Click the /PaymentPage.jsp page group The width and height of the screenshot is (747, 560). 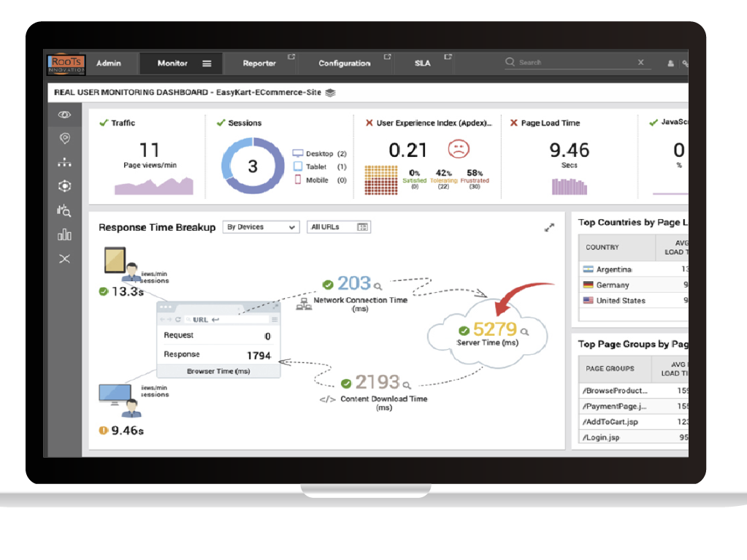(x=616, y=406)
